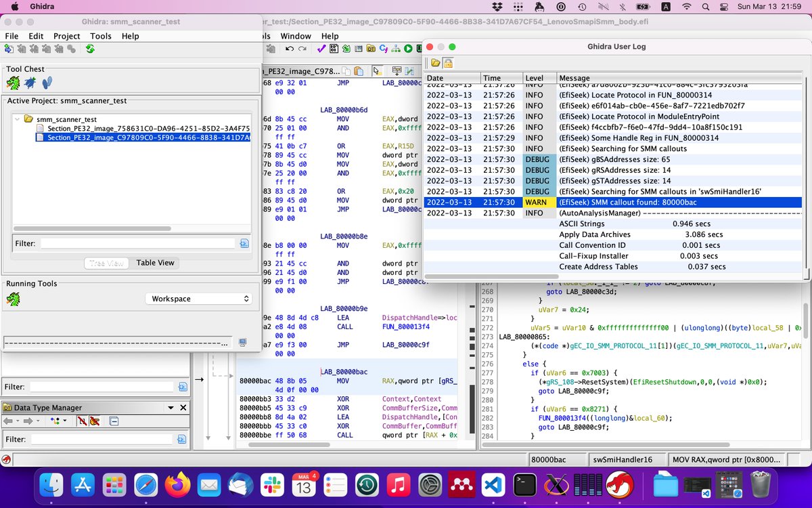The width and height of the screenshot is (812, 508).
Task: Click the cursor selection icon in Listing header
Action: pyautogui.click(x=377, y=71)
